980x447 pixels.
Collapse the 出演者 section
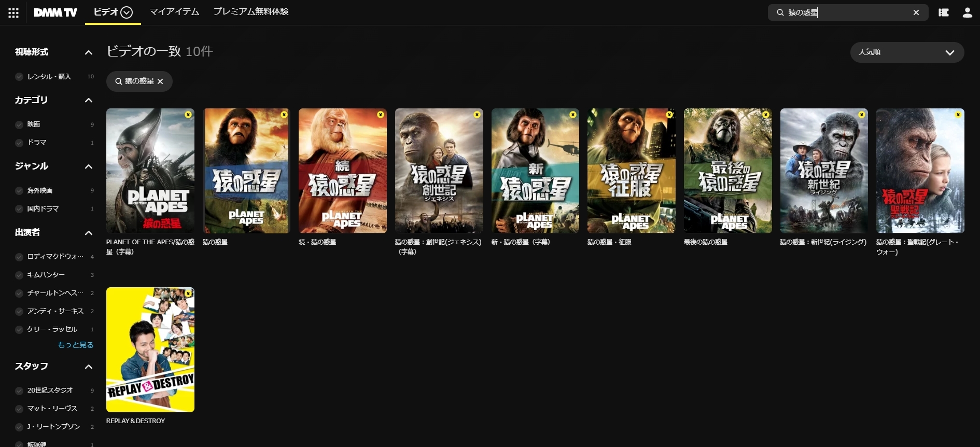tap(89, 233)
